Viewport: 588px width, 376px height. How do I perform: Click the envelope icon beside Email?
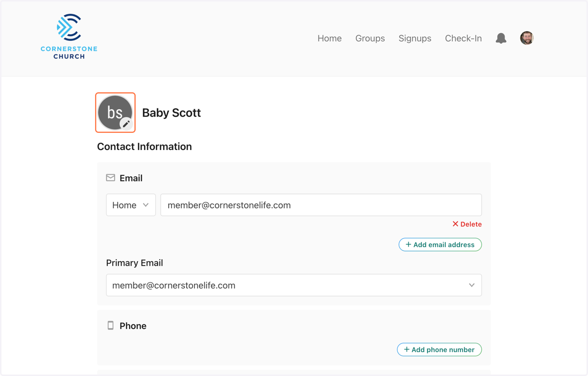(x=111, y=178)
